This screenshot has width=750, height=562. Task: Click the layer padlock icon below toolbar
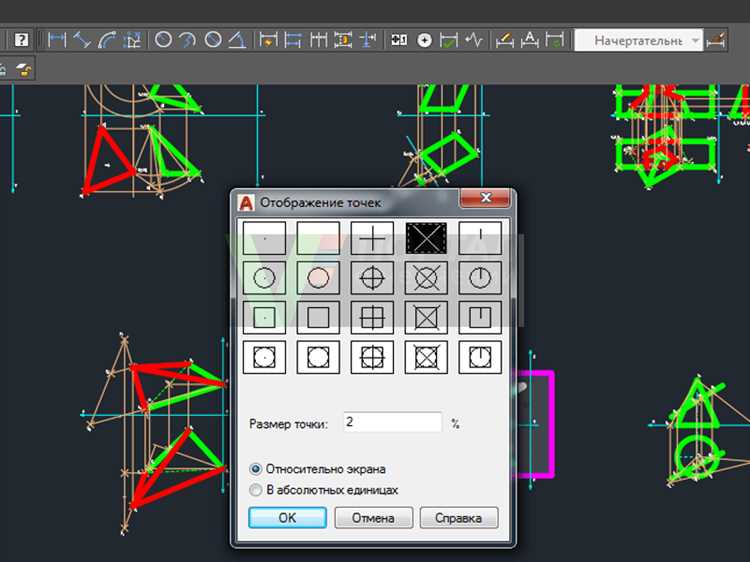pyautogui.click(x=22, y=70)
